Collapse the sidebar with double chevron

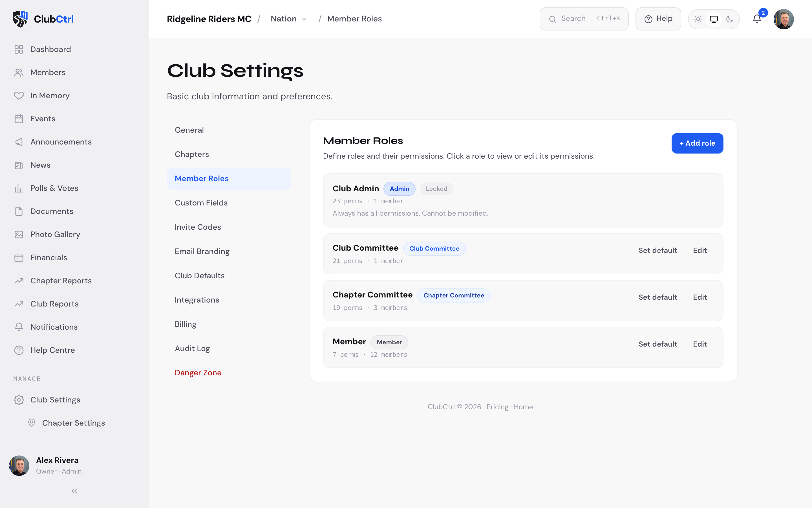pos(74,491)
